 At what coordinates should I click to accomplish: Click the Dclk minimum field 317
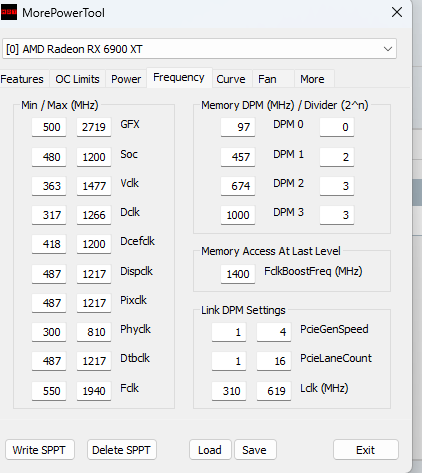point(49,215)
